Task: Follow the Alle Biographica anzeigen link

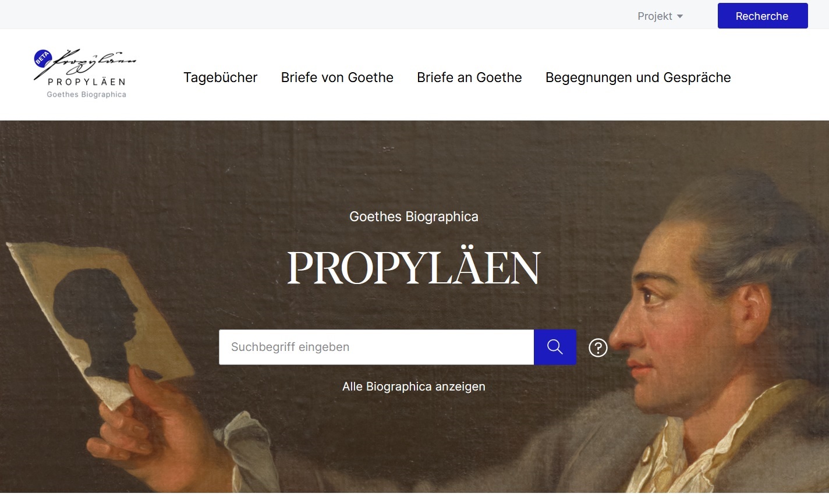Action: (414, 386)
